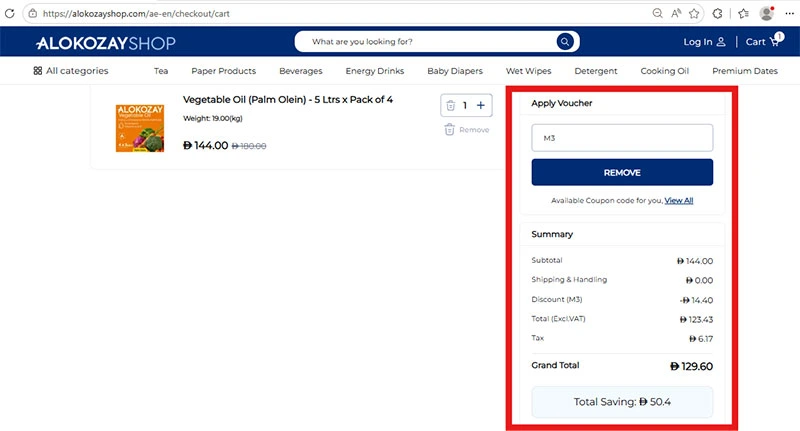Viewport: 800px width, 431px height.
Task: Click the Total Saving 50.4 banner
Action: (622, 402)
